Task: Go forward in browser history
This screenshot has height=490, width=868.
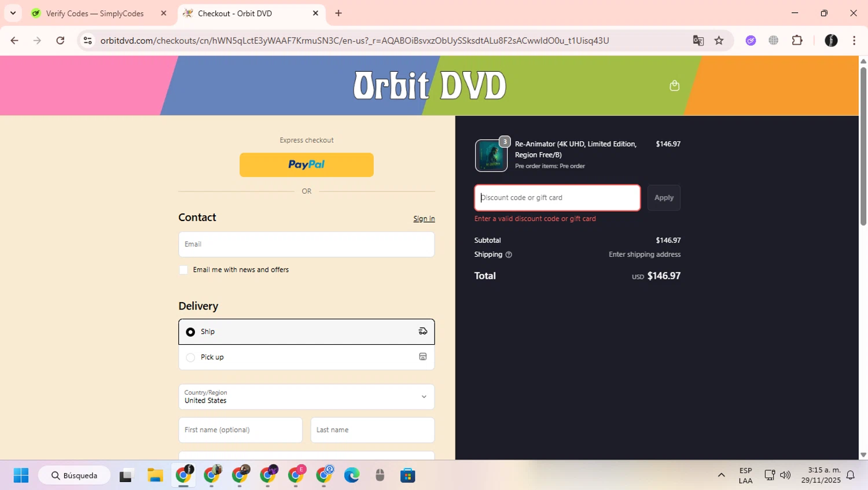Action: (x=37, y=40)
